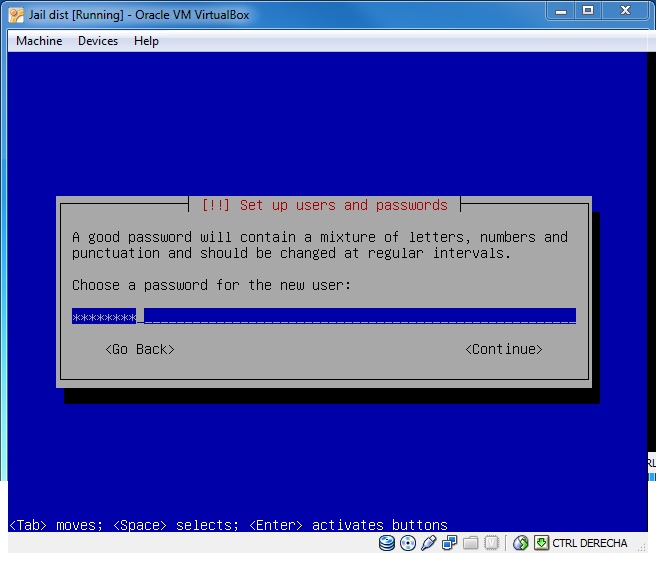Click the network adapters status icon

click(x=449, y=543)
